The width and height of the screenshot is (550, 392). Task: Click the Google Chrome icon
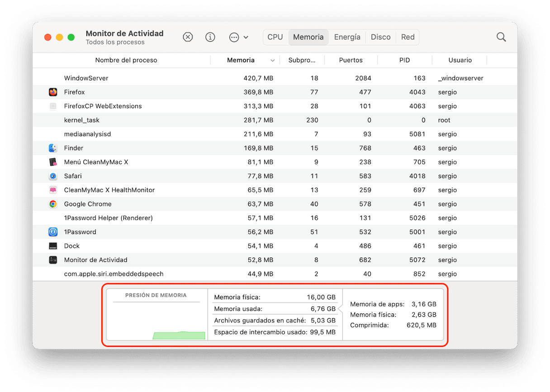coord(53,204)
